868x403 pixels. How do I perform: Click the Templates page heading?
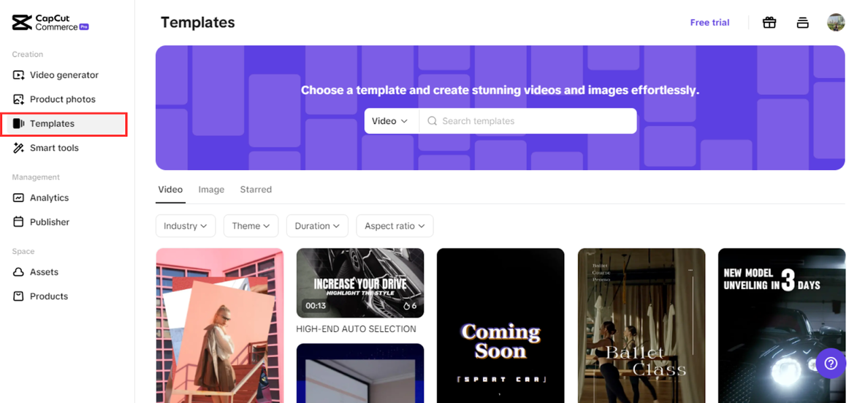point(197,22)
